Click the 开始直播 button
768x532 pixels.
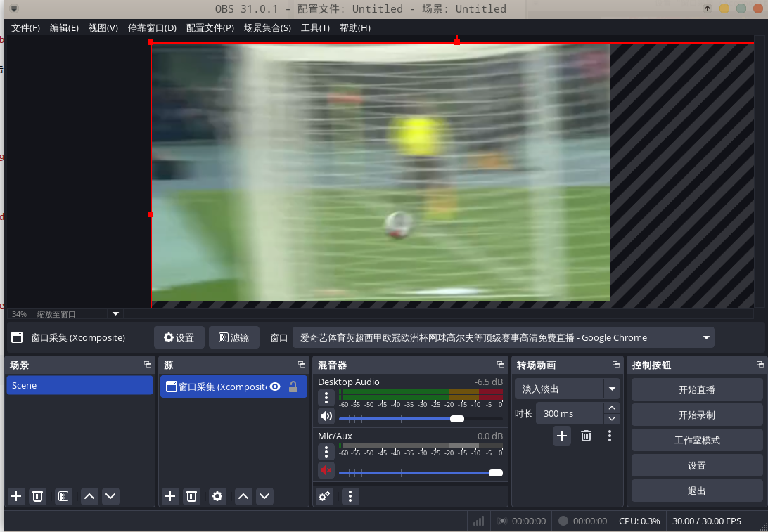[696, 389]
